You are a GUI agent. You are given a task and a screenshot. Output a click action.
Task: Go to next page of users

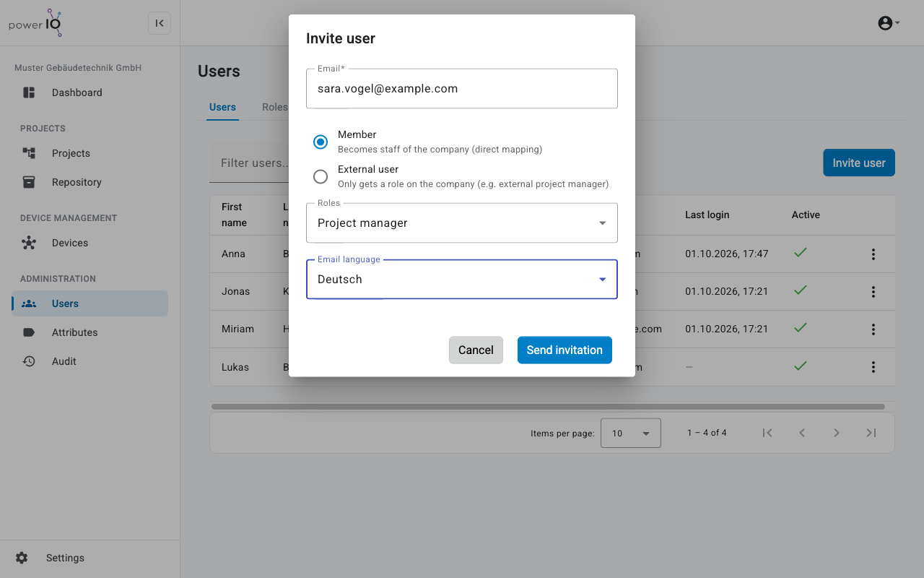(x=837, y=433)
